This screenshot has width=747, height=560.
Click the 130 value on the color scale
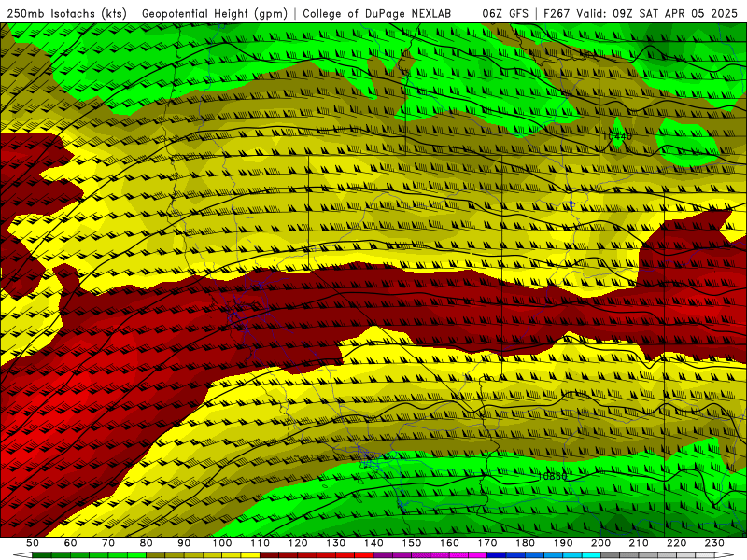pyautogui.click(x=336, y=543)
